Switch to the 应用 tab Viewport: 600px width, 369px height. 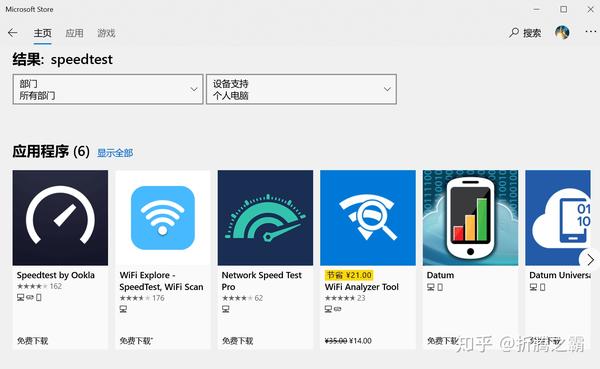(74, 33)
